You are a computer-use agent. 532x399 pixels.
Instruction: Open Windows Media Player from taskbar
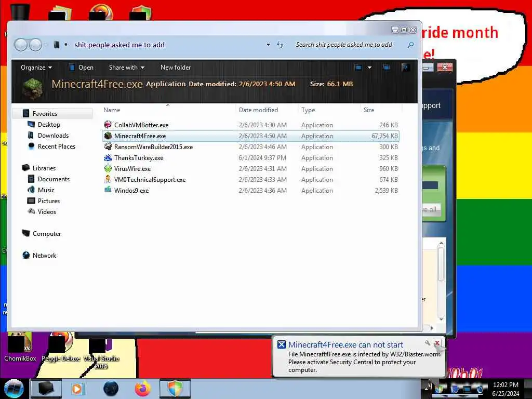tap(77, 389)
